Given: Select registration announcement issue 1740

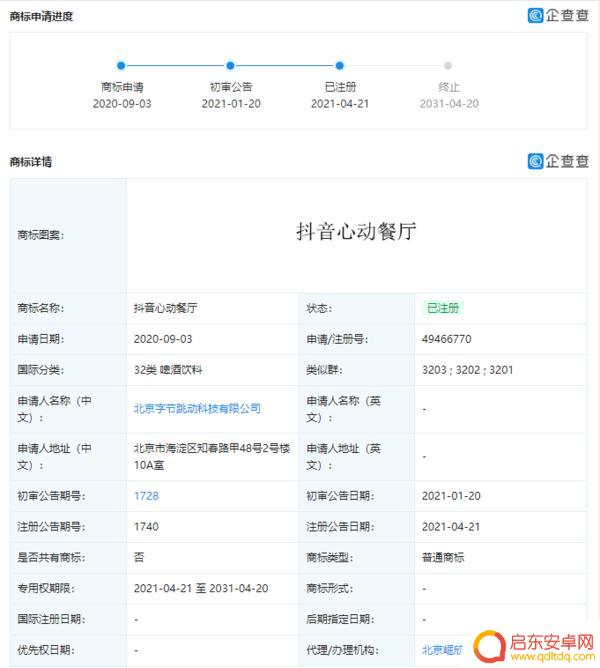Looking at the screenshot, I should pos(146,527).
